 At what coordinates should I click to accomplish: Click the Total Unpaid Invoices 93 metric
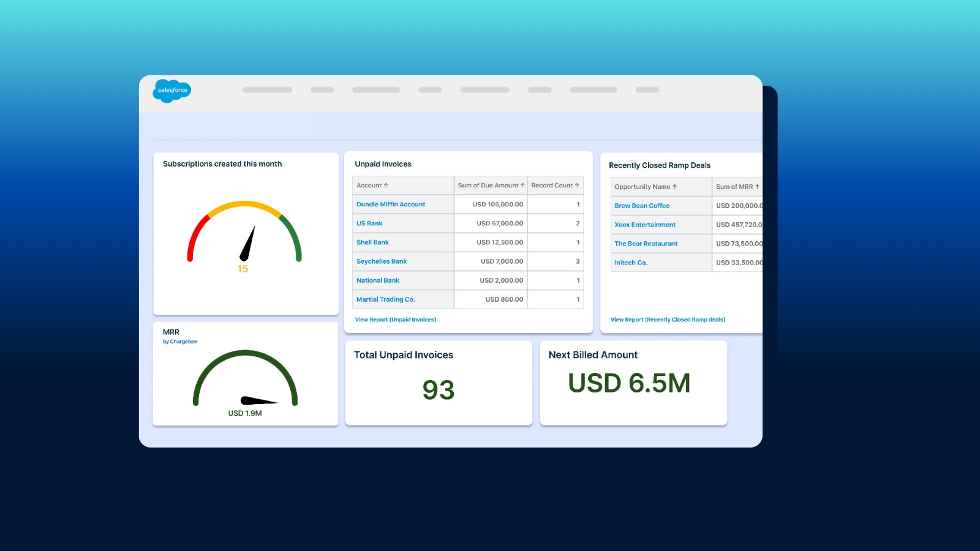coord(439,390)
